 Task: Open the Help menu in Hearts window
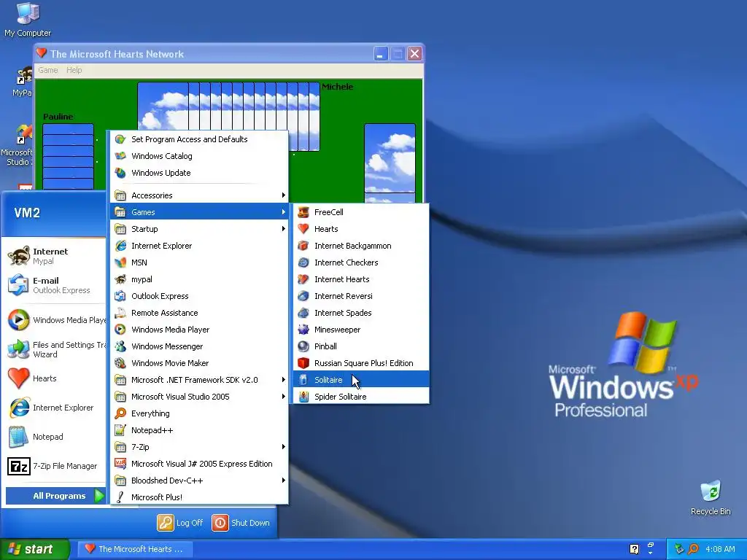tap(74, 70)
